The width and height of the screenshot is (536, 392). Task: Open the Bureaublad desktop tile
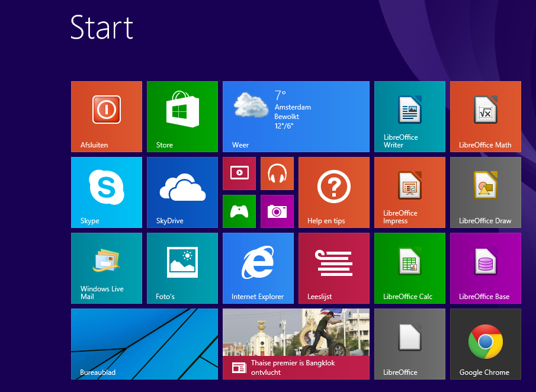tap(145, 344)
